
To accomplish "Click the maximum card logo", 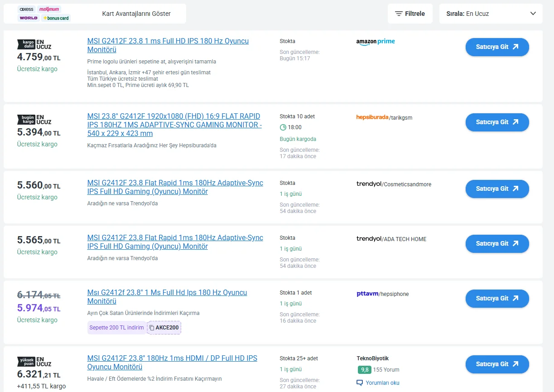I will point(49,9).
